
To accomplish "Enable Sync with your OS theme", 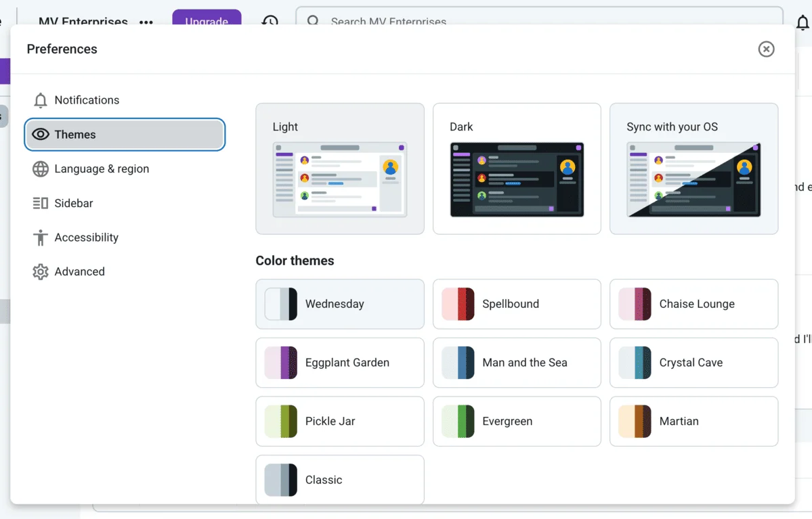I will (693, 168).
